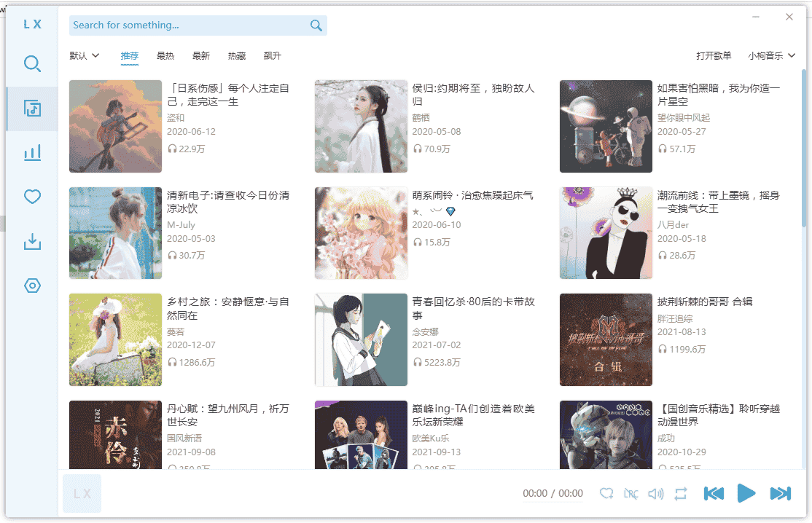Viewport: 812px width, 523px height.
Task: Minimize the LX Music window
Action: [x=756, y=17]
